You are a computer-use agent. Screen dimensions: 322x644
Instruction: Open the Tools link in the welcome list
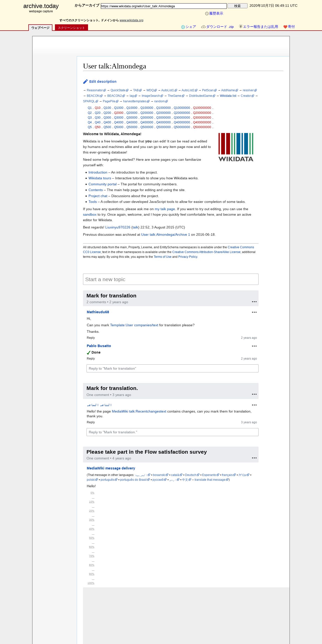[x=93, y=202]
